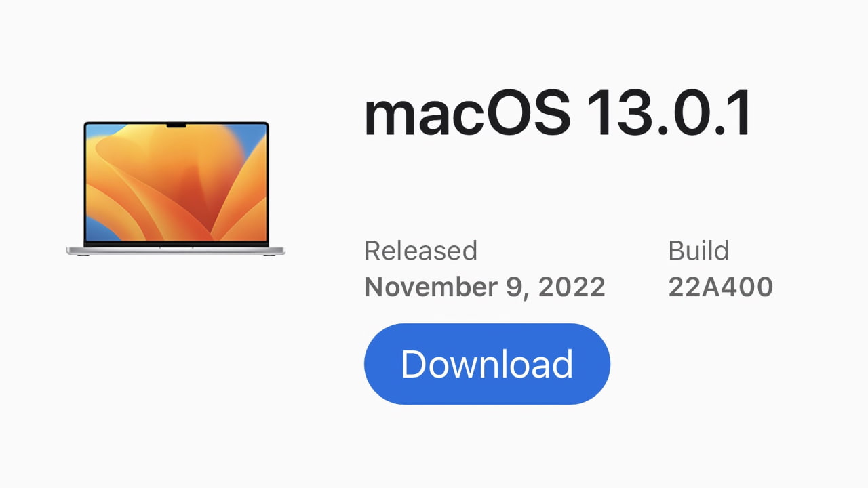Click the Build label

tap(698, 251)
